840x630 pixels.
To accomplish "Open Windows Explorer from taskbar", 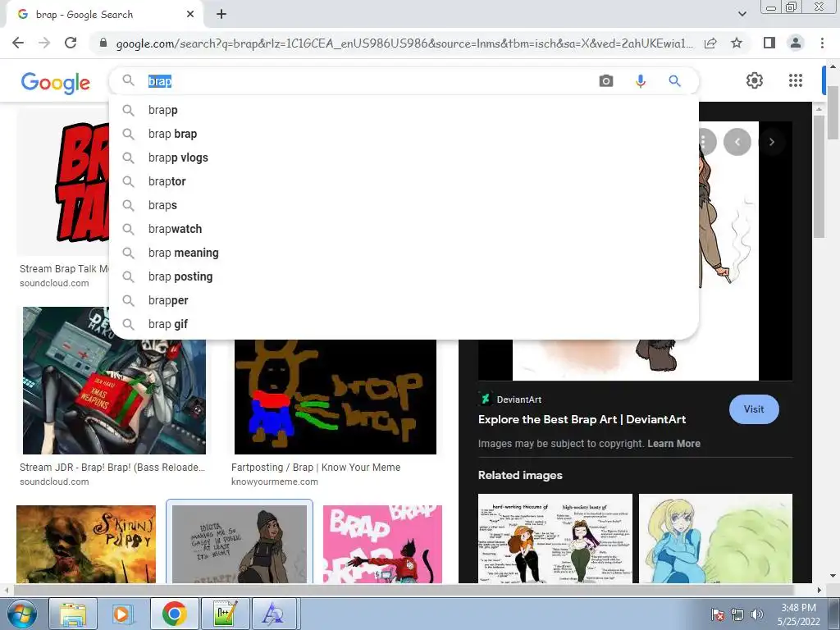I will [x=73, y=614].
